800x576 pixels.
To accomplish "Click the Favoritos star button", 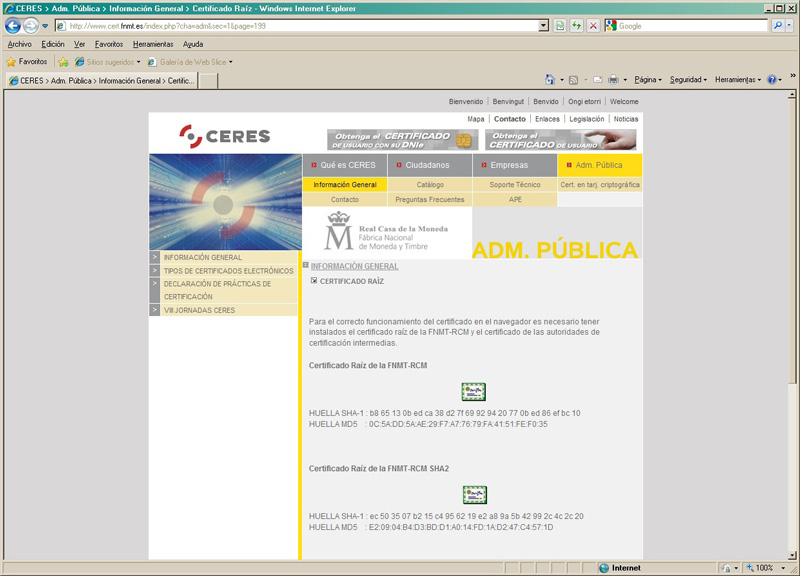I will (x=27, y=62).
